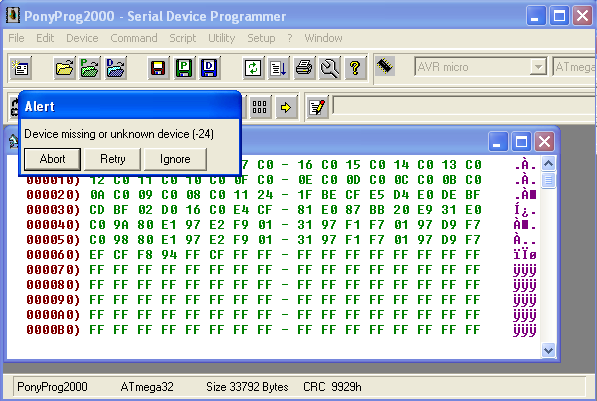Click the grid configuration bits icon
The width and height of the screenshot is (597, 401).
point(260,107)
